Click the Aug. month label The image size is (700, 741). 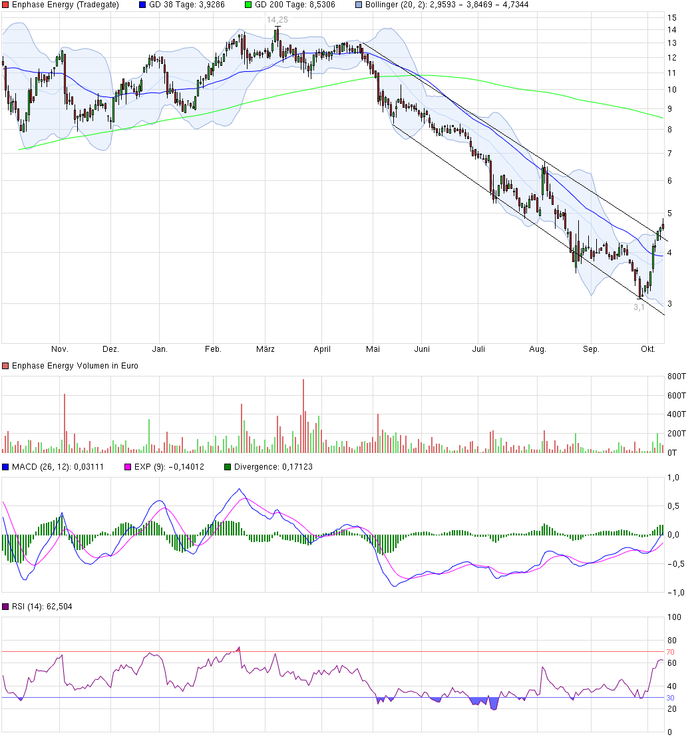click(538, 349)
